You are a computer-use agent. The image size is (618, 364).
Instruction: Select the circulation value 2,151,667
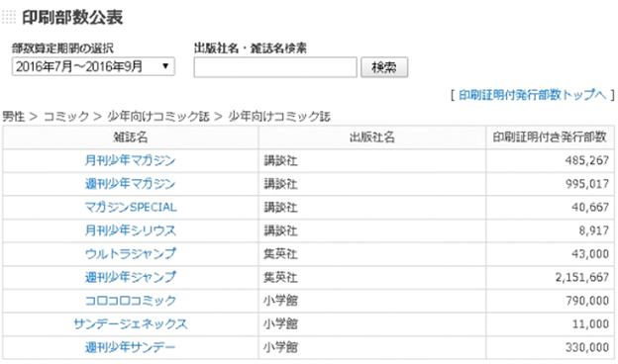[x=582, y=277]
